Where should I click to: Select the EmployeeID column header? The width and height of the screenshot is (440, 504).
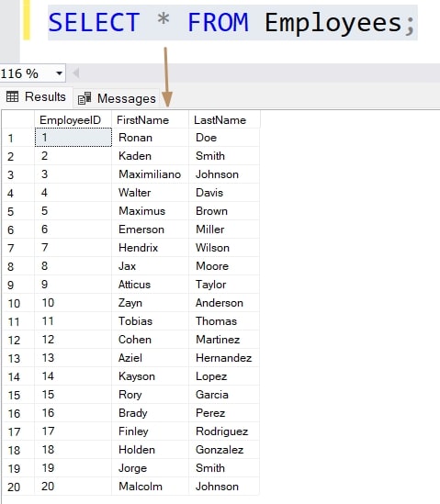click(x=73, y=120)
